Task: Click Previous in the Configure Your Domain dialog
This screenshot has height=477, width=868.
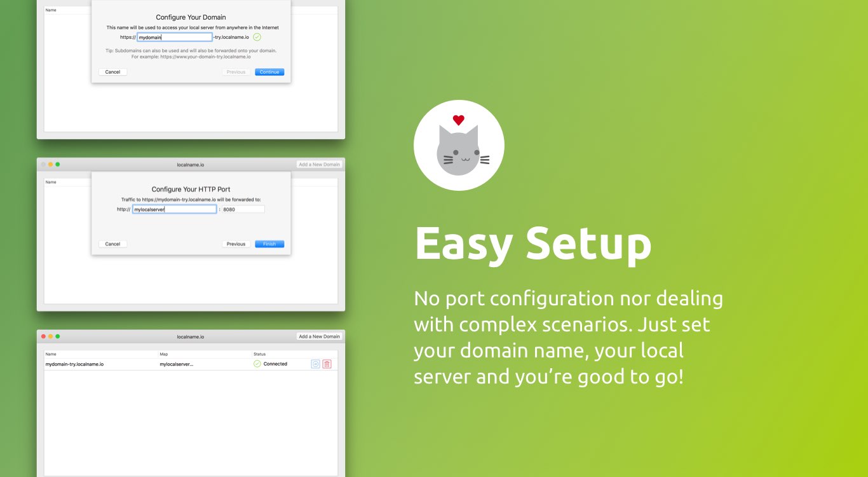Action: coord(236,72)
